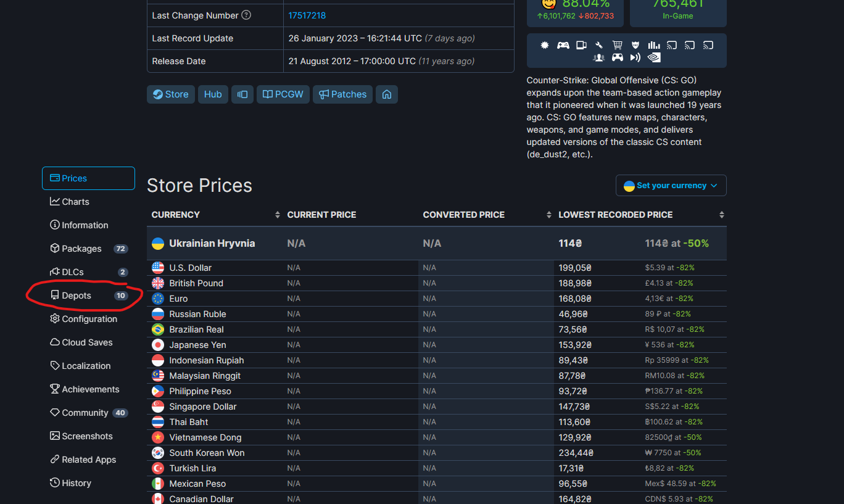Image resolution: width=844 pixels, height=504 pixels.
Task: Open change number 17517218 link
Action: (x=307, y=15)
